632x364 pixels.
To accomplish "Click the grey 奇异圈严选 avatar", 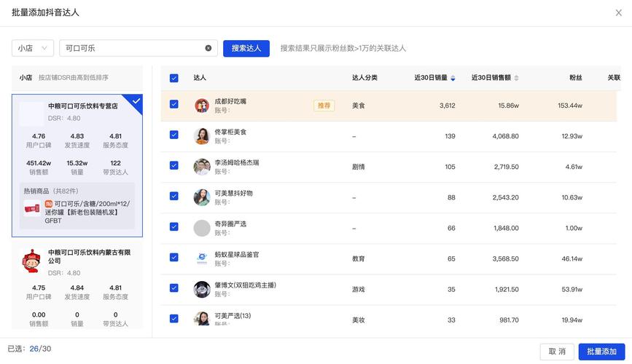I will (x=202, y=228).
